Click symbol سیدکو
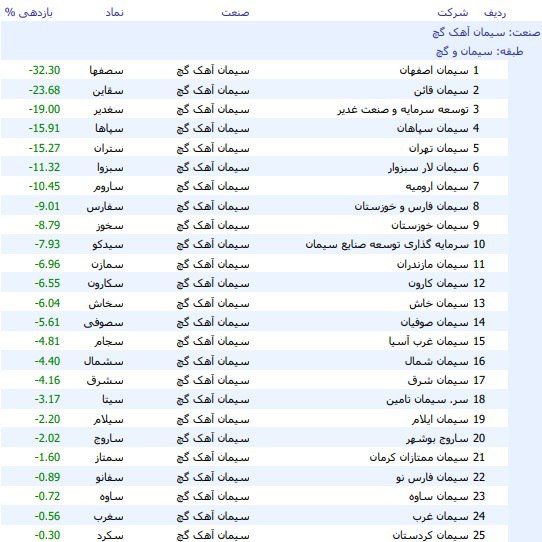The width and height of the screenshot is (542, 542). (x=108, y=245)
